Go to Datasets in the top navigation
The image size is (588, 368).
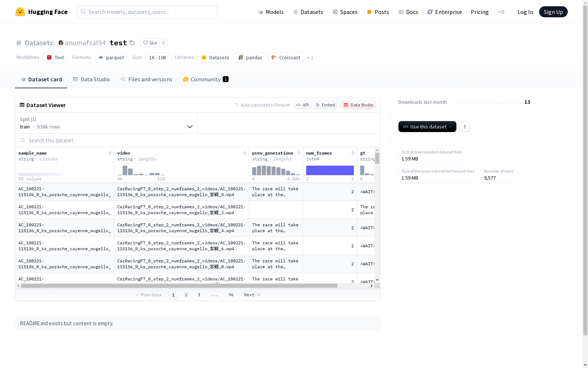coord(308,12)
